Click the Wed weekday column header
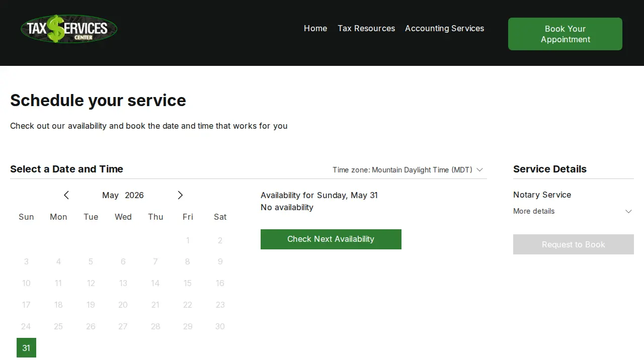Image resolution: width=644 pixels, height=362 pixels. [123, 217]
